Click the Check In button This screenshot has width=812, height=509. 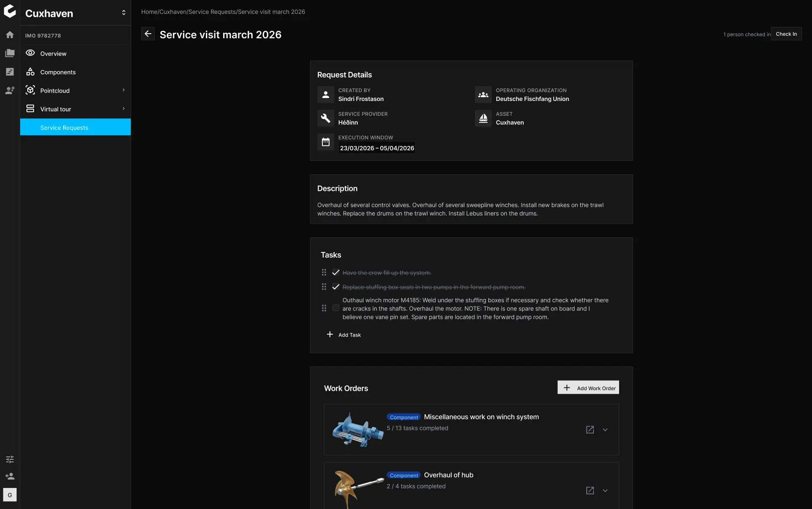(x=786, y=34)
